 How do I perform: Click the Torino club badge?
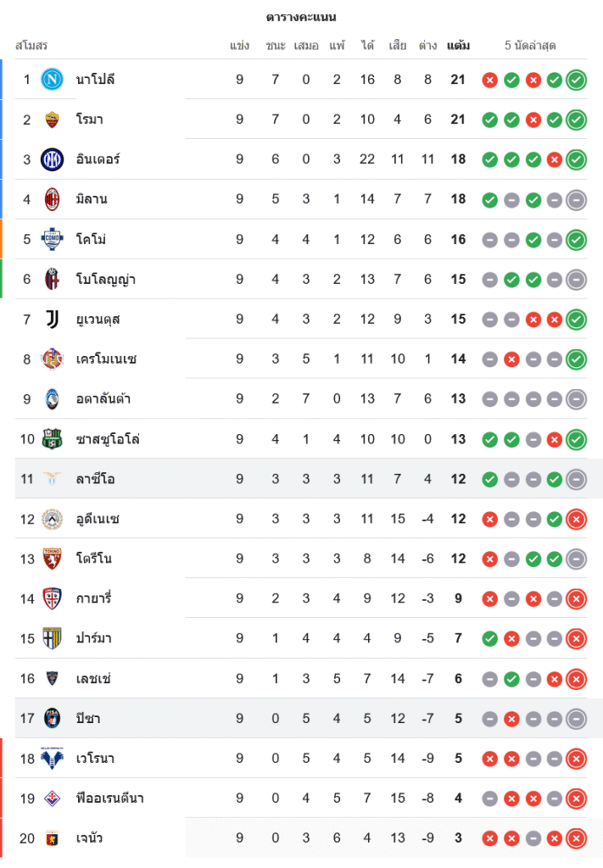[x=52, y=559]
